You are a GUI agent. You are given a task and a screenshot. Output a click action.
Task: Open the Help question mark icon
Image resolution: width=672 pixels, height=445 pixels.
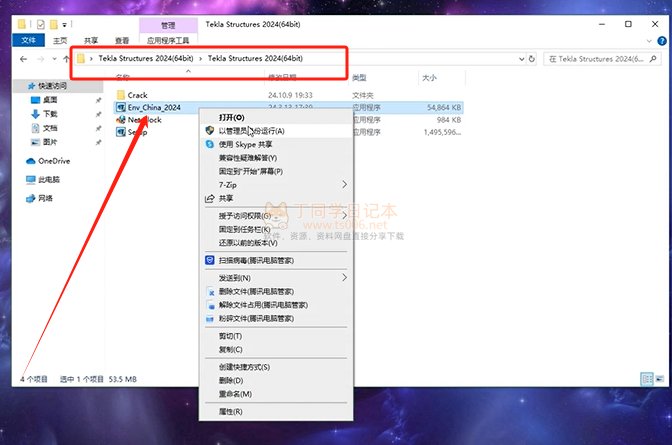(x=662, y=41)
